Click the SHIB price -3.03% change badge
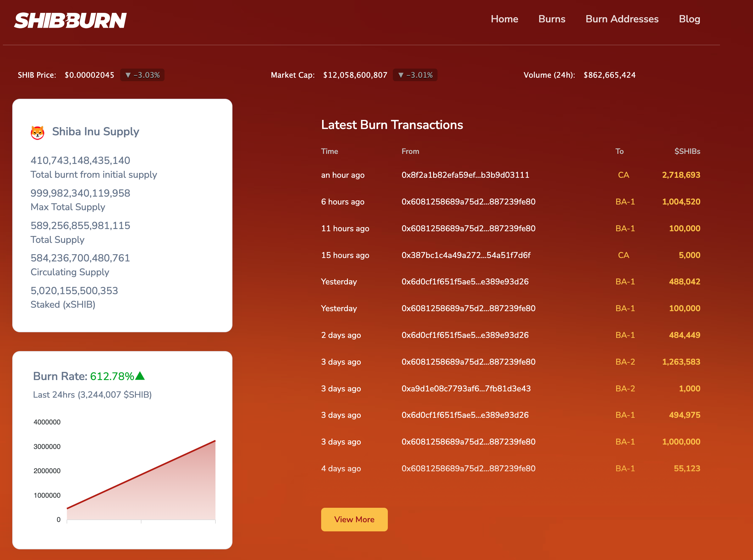Image resolution: width=753 pixels, height=560 pixels. tap(142, 75)
